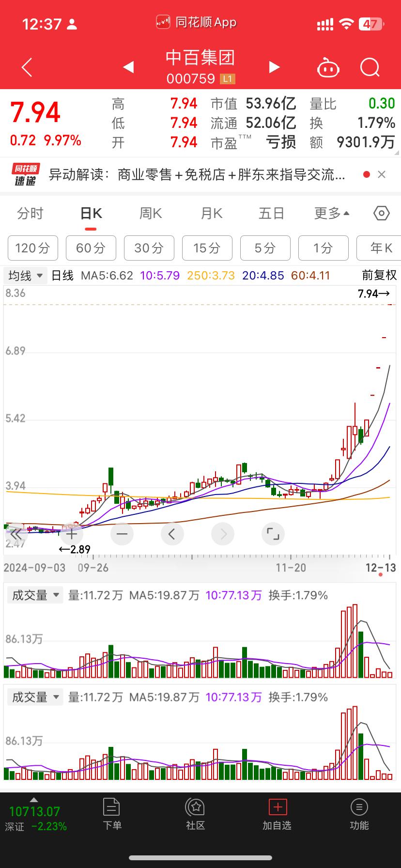The image size is (401, 868).
Task: Open the 均线 indicator dropdown
Action: pos(26,276)
